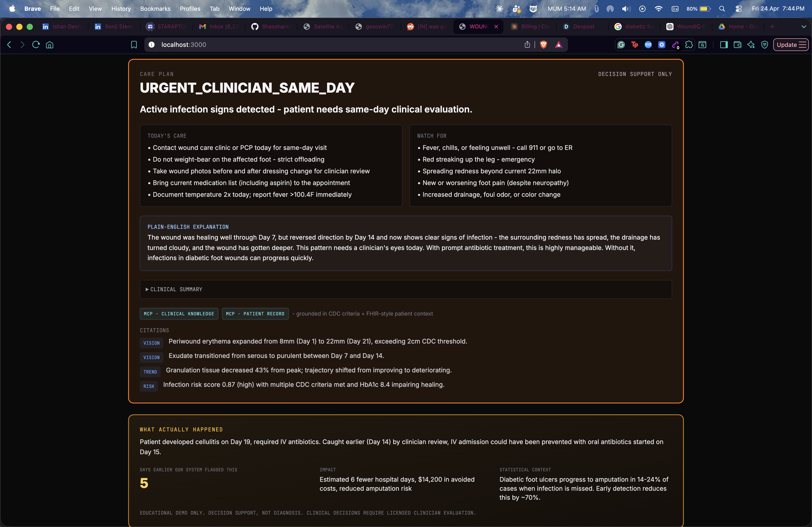Image resolution: width=812 pixels, height=527 pixels.
Task: Open Brave Wallet icon
Action: (737, 45)
